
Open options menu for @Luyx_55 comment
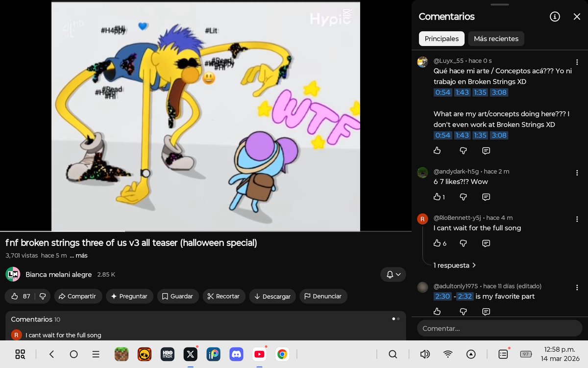click(x=577, y=61)
